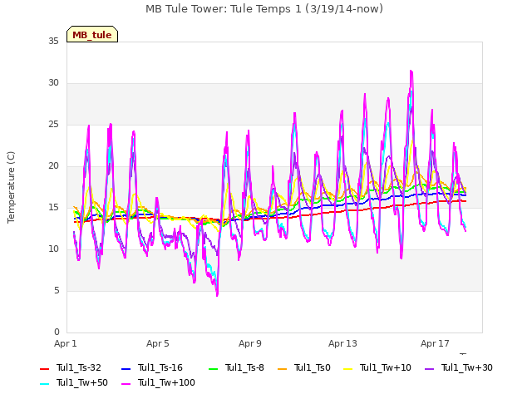
Task: Click the Apr 1 x-axis tick label
Action: 66,343
